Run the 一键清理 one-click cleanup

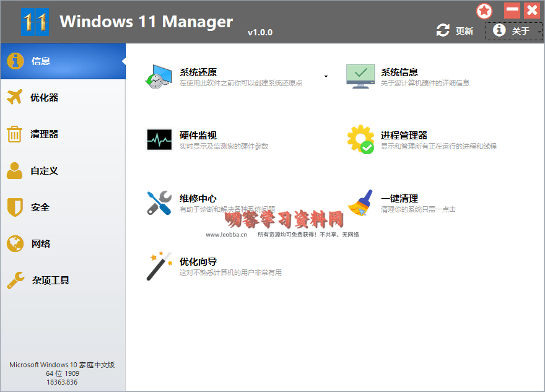(x=399, y=198)
